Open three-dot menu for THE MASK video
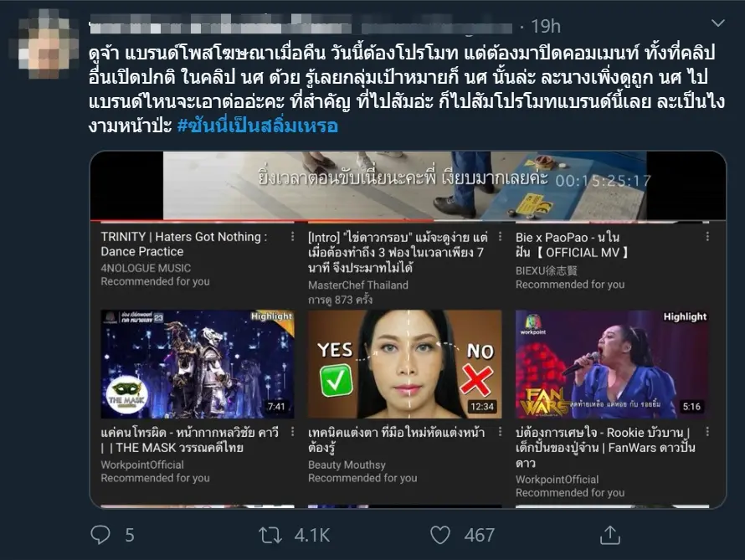 click(293, 432)
